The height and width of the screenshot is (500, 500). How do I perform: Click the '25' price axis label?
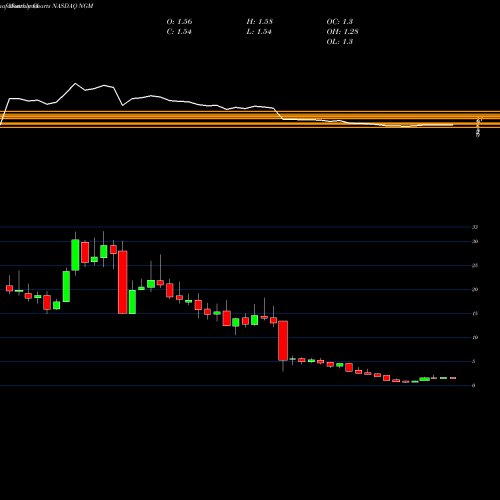475,265
